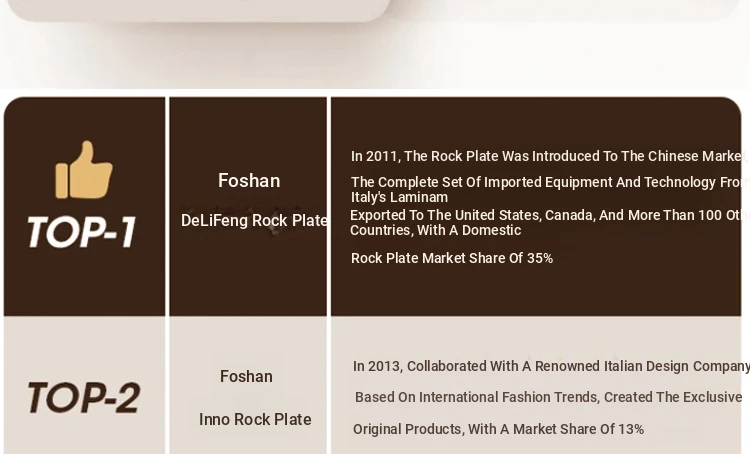Select the TOP-2 ranking heading

84,398
